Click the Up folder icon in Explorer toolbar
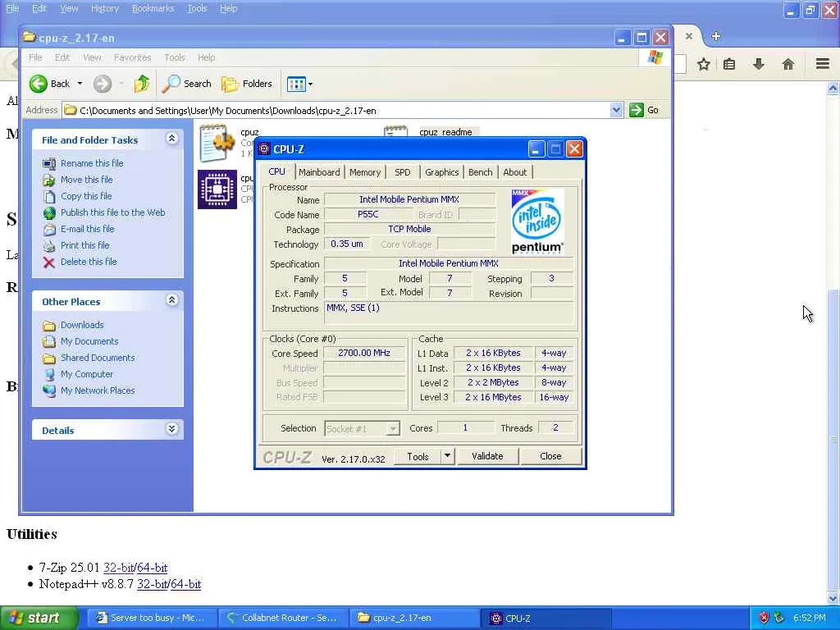The image size is (840, 630). tap(141, 84)
